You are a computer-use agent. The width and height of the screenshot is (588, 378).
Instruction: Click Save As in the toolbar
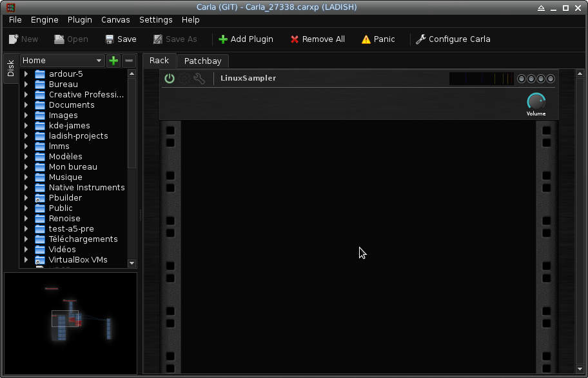click(x=175, y=39)
